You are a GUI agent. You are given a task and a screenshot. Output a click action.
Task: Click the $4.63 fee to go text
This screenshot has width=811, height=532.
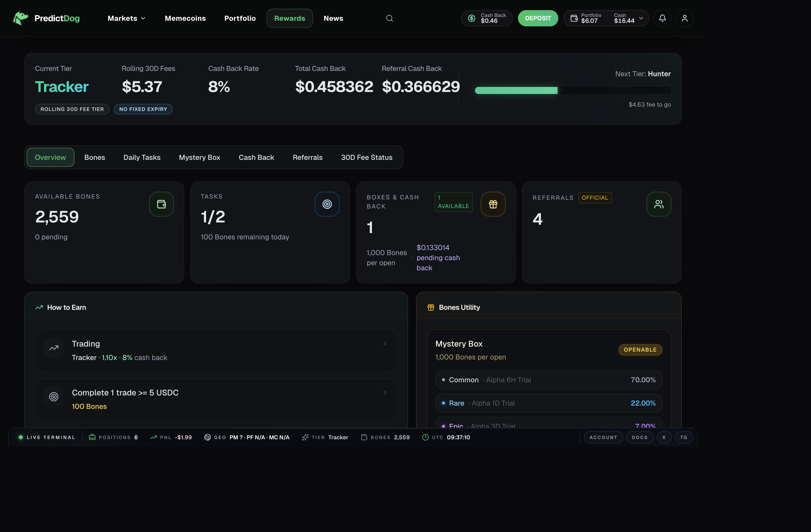650,105
